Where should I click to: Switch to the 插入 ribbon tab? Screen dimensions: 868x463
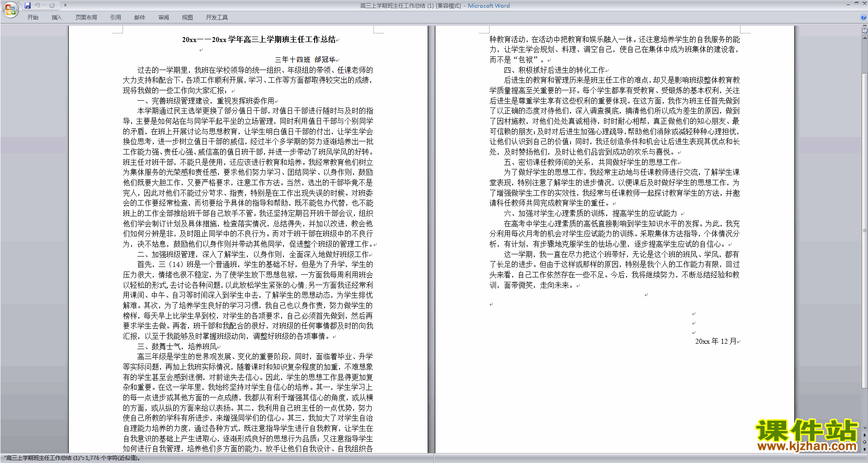pyautogui.click(x=57, y=18)
